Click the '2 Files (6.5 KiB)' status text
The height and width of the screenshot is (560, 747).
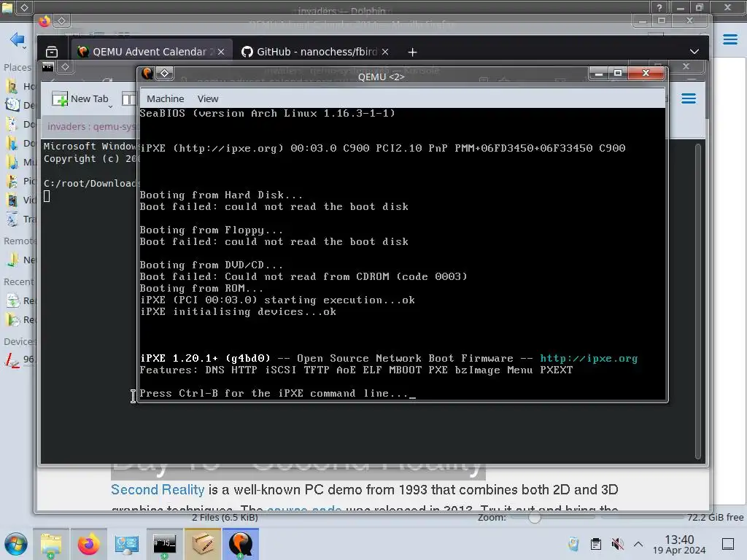225,518
